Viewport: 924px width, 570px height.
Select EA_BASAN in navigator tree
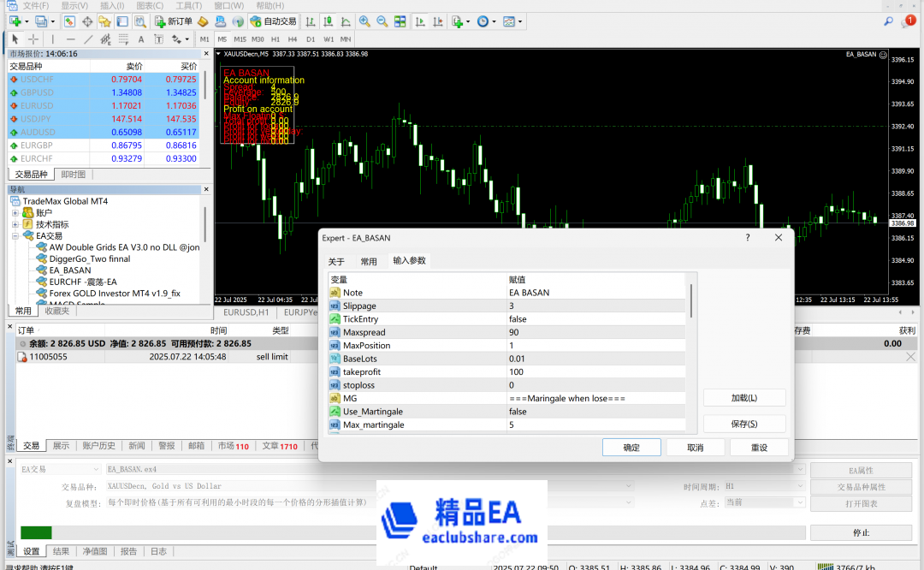(69, 270)
